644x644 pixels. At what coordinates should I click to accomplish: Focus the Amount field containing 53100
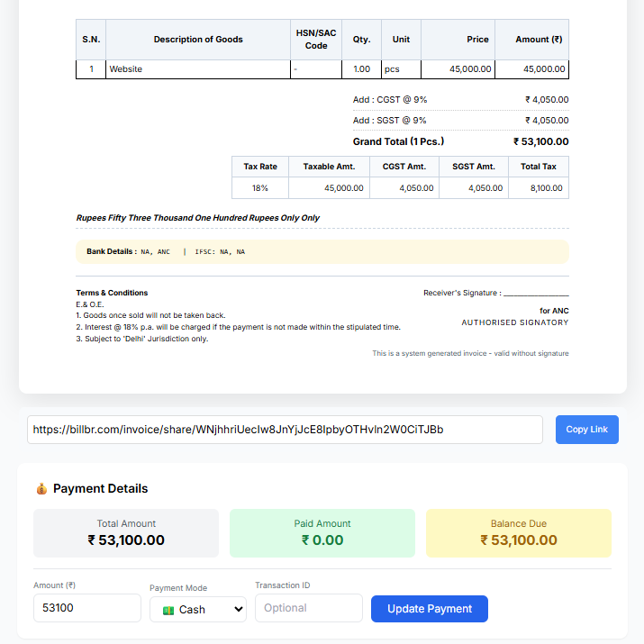(x=87, y=607)
